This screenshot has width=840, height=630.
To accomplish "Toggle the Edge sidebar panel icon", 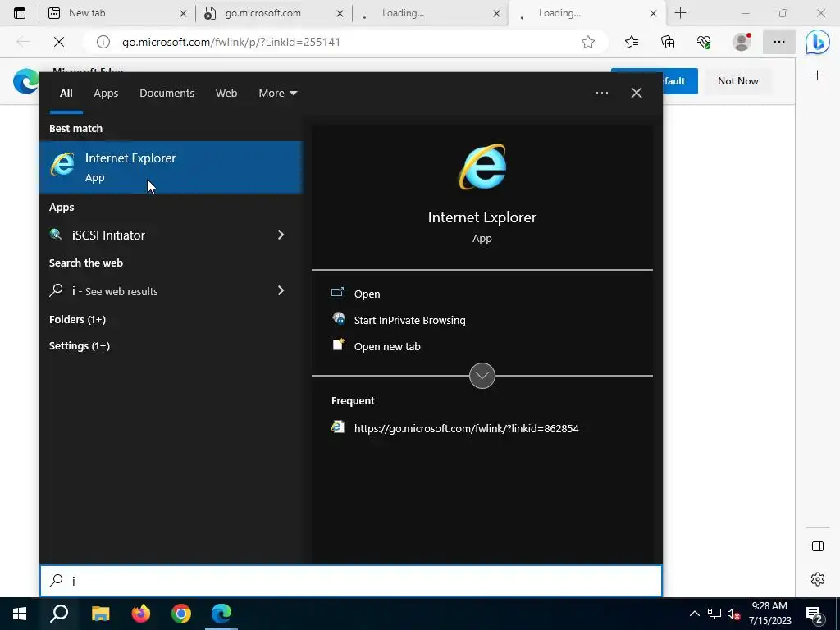I will 818,546.
